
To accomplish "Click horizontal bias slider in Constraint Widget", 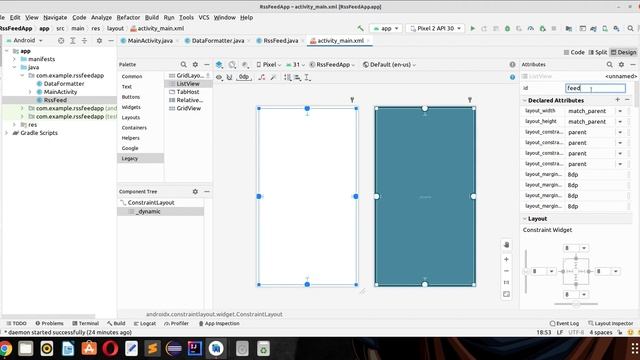I will coord(576,304).
